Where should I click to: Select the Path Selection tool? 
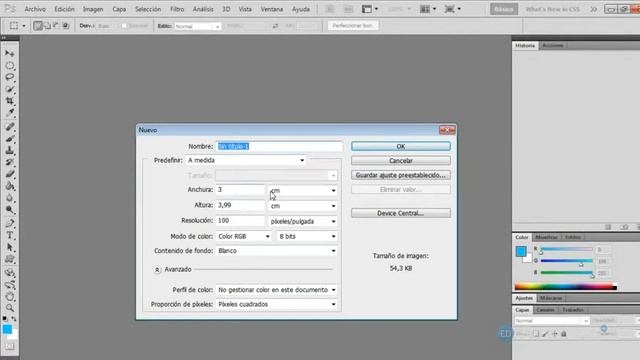coord(10,247)
